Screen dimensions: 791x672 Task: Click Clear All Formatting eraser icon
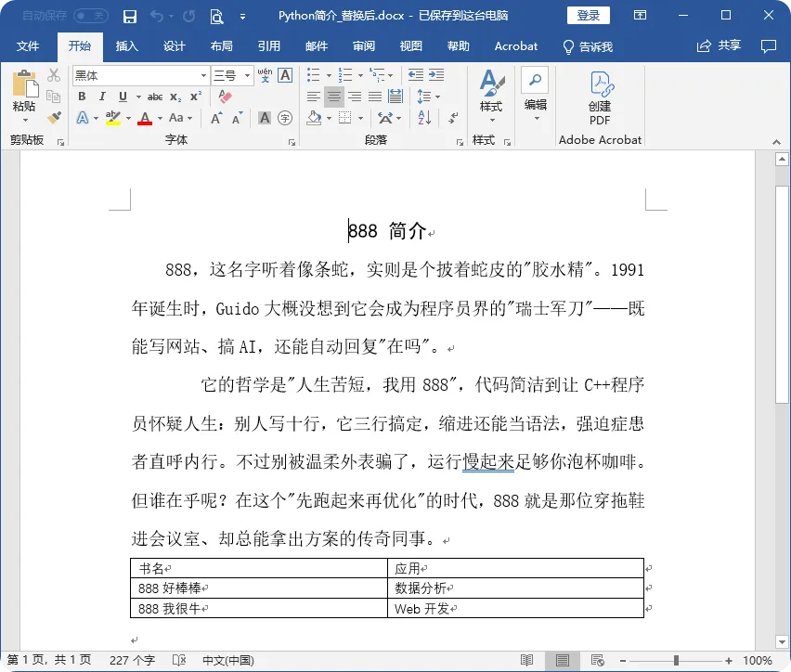pos(225,97)
